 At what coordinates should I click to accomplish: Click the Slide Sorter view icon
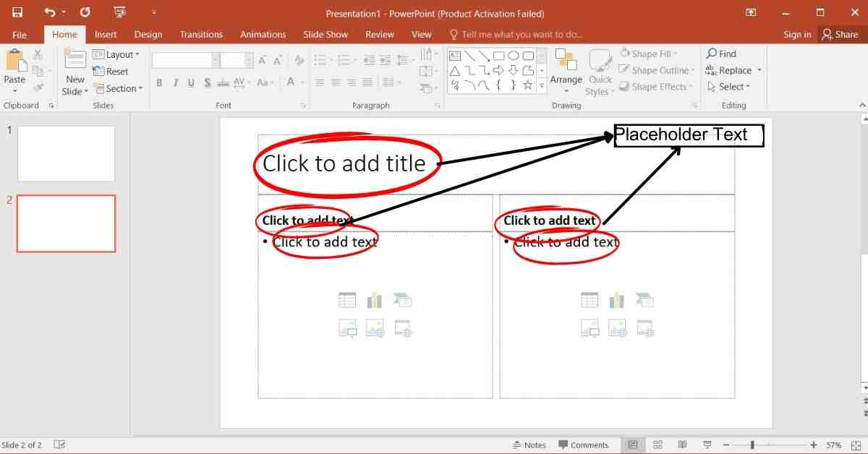point(658,445)
